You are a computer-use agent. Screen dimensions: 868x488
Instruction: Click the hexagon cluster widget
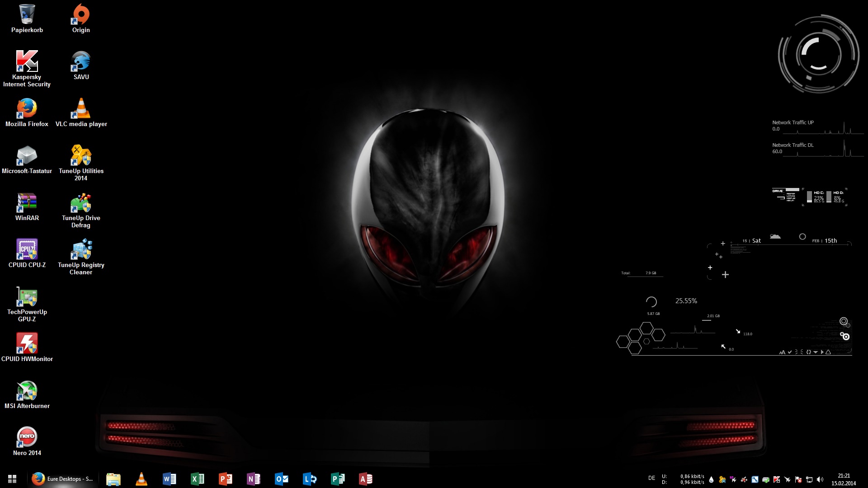click(x=640, y=338)
